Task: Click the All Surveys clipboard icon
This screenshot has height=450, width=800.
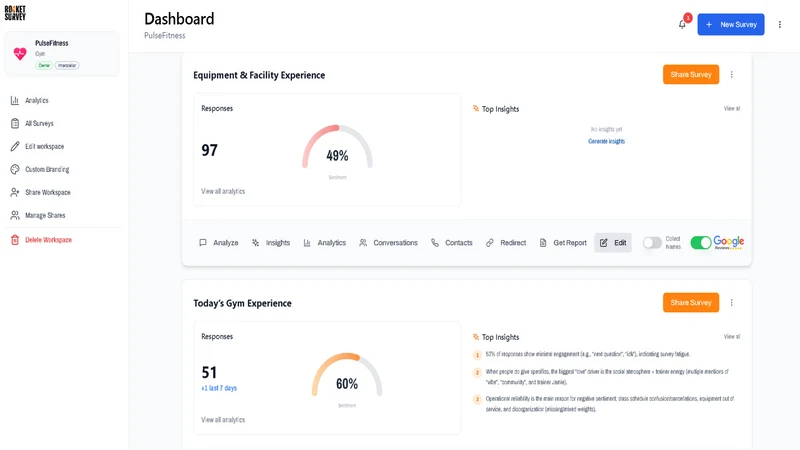Action: 15,123
